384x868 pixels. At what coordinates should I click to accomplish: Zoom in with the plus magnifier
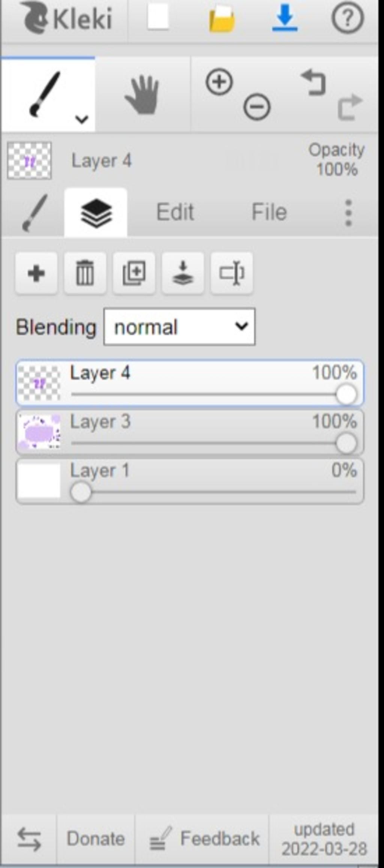click(219, 82)
